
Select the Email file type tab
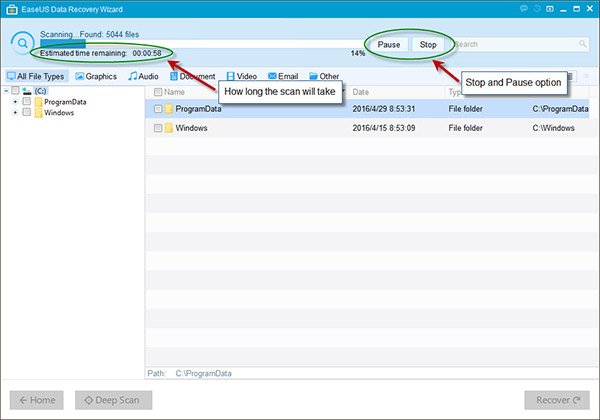[281, 76]
